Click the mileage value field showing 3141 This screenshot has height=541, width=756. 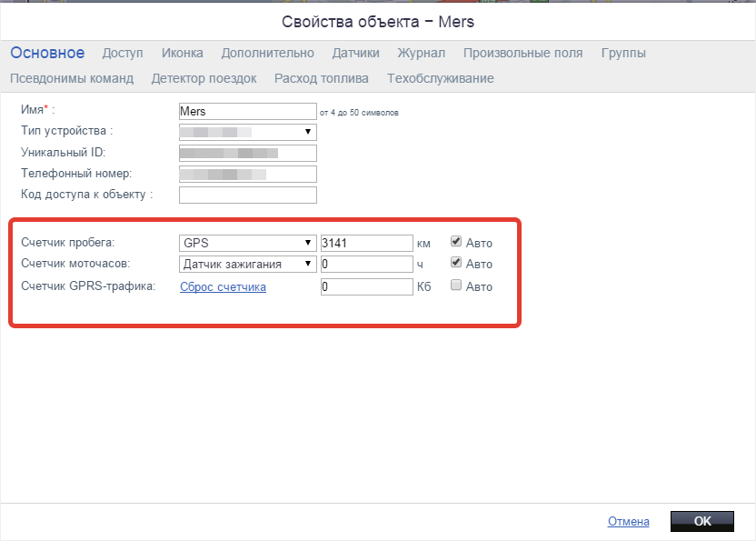(367, 243)
